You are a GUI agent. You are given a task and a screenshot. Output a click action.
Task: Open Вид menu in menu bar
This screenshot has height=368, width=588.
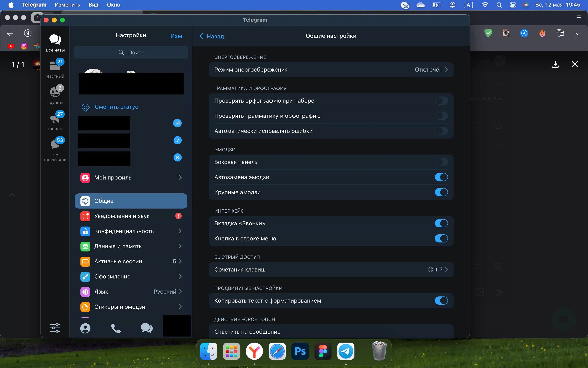coord(94,5)
